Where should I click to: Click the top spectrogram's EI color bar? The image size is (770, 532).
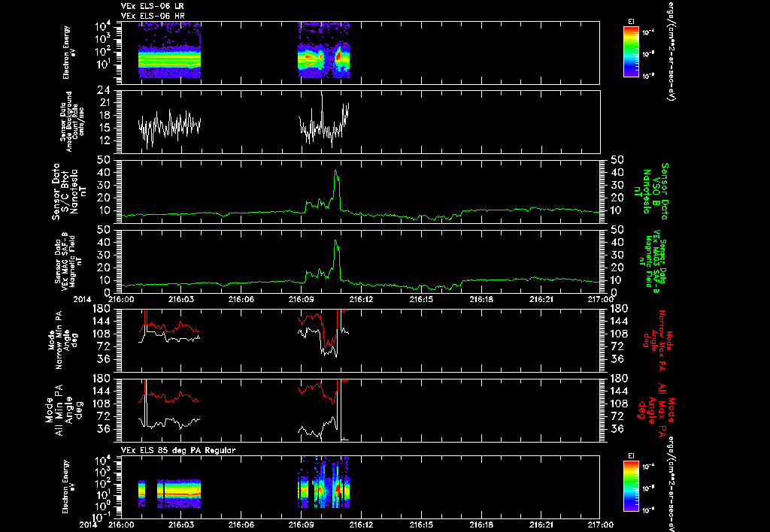pyautogui.click(x=631, y=52)
